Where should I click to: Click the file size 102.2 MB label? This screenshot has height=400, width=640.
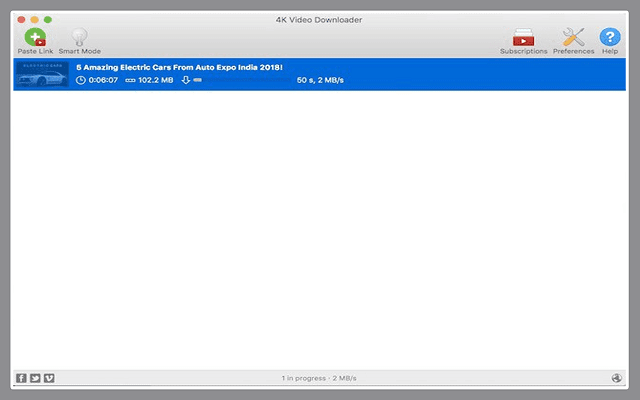(156, 80)
